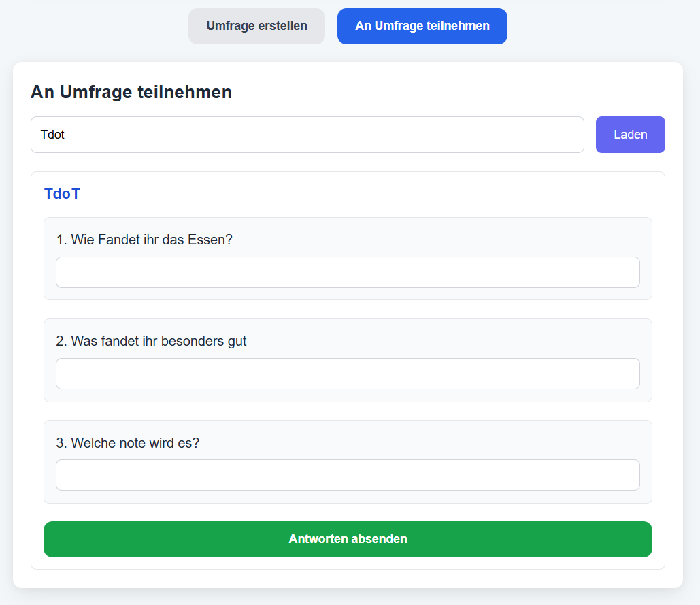Click the blue TdoT survey title
The width and height of the screenshot is (700, 605).
(62, 194)
